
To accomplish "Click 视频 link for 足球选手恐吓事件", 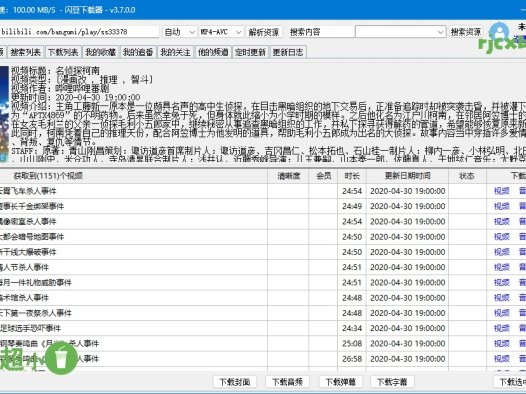I will pos(502,328).
